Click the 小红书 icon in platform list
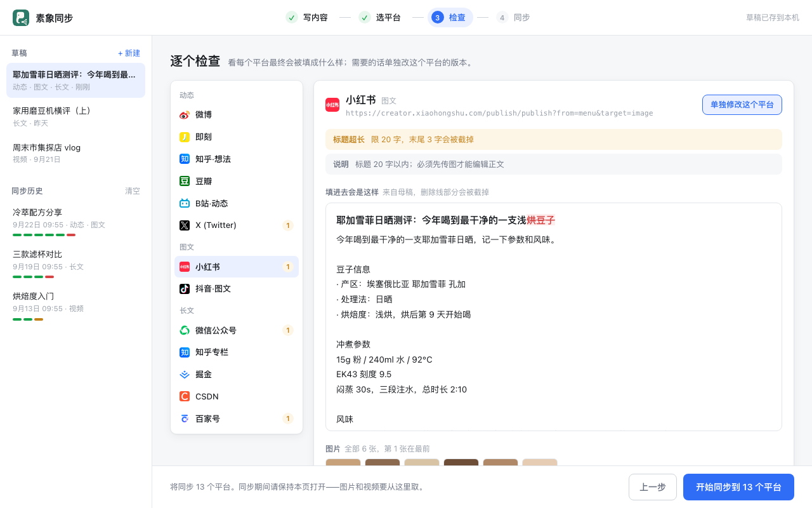This screenshot has height=508, width=812. pos(185,267)
